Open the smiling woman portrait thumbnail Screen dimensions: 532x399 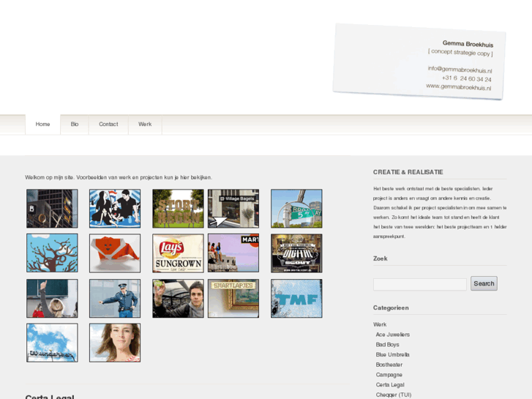click(115, 343)
